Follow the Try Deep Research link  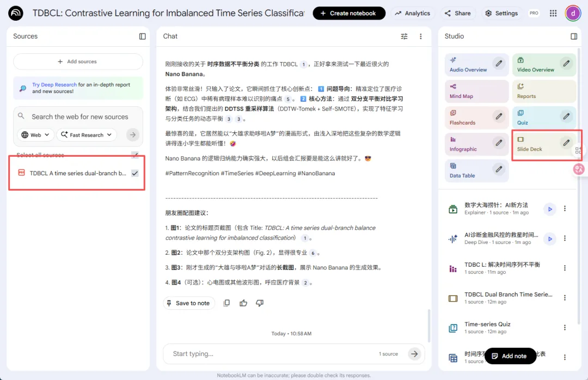click(54, 85)
